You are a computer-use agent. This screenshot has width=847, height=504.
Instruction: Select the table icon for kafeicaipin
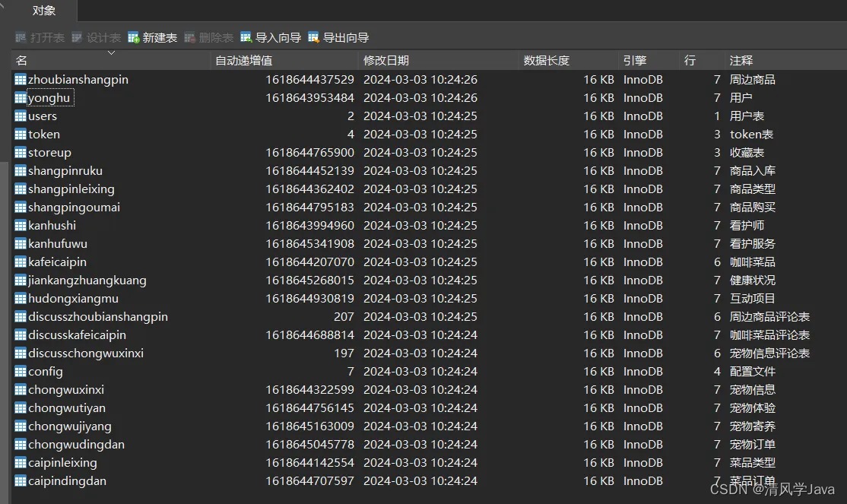[x=21, y=262]
